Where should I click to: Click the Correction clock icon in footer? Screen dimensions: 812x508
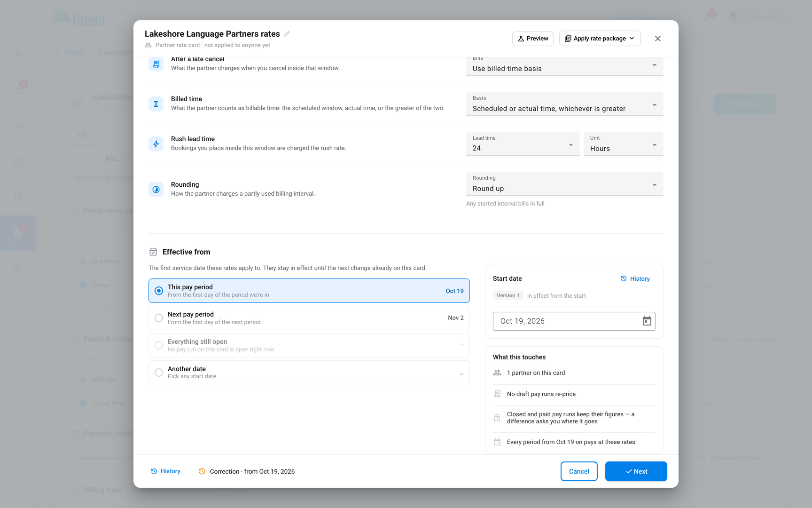[x=202, y=471]
